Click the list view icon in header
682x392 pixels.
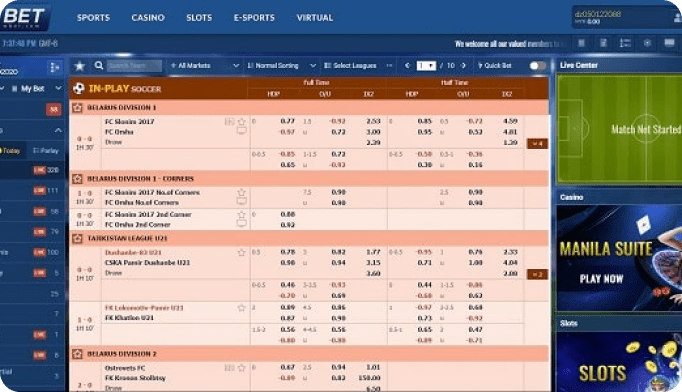(625, 43)
